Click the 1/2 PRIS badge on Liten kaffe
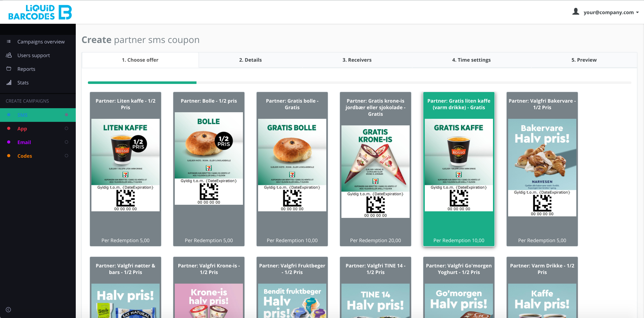 tap(138, 144)
